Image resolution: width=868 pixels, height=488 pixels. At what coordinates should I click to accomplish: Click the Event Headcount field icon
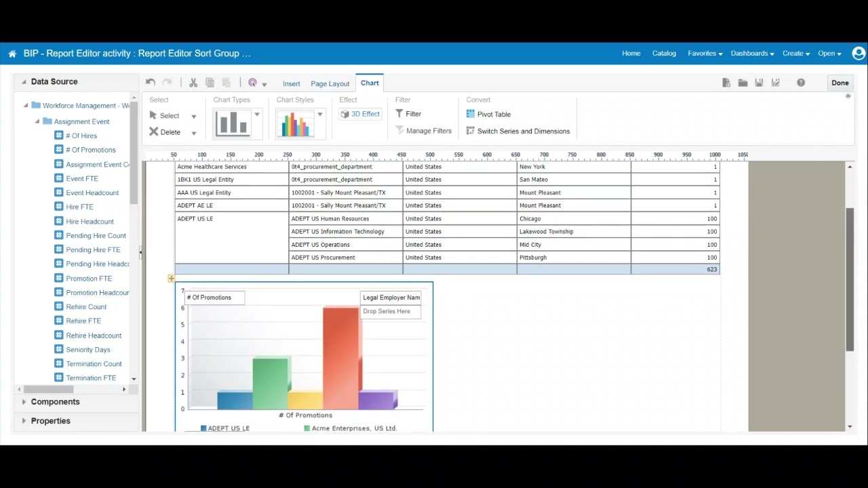[x=59, y=192]
